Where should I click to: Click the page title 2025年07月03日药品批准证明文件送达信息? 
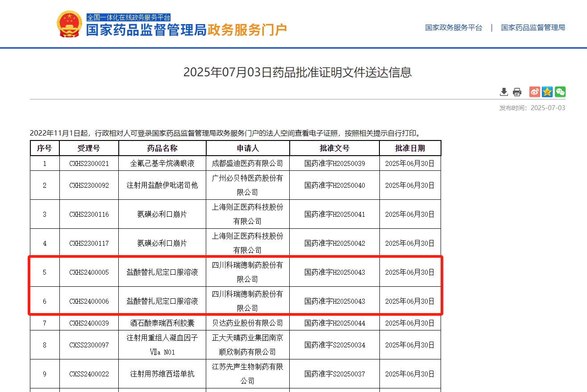(x=297, y=72)
